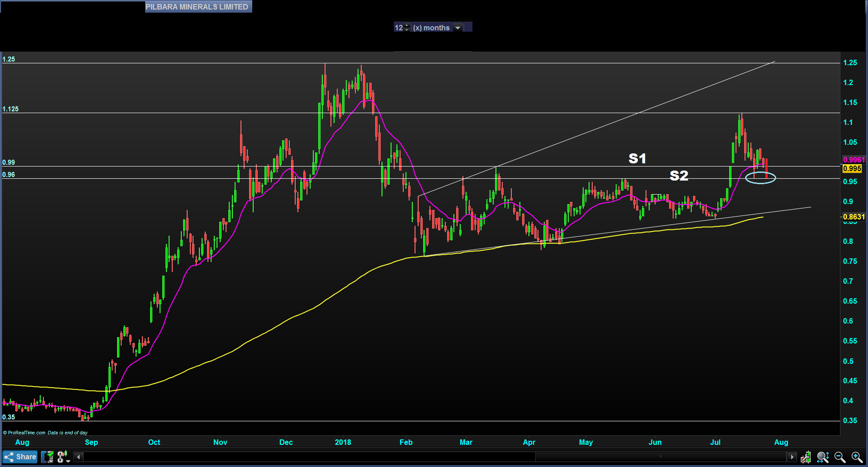Open the green checkmark list icon
The height and width of the screenshot is (467, 868).
(x=48, y=457)
